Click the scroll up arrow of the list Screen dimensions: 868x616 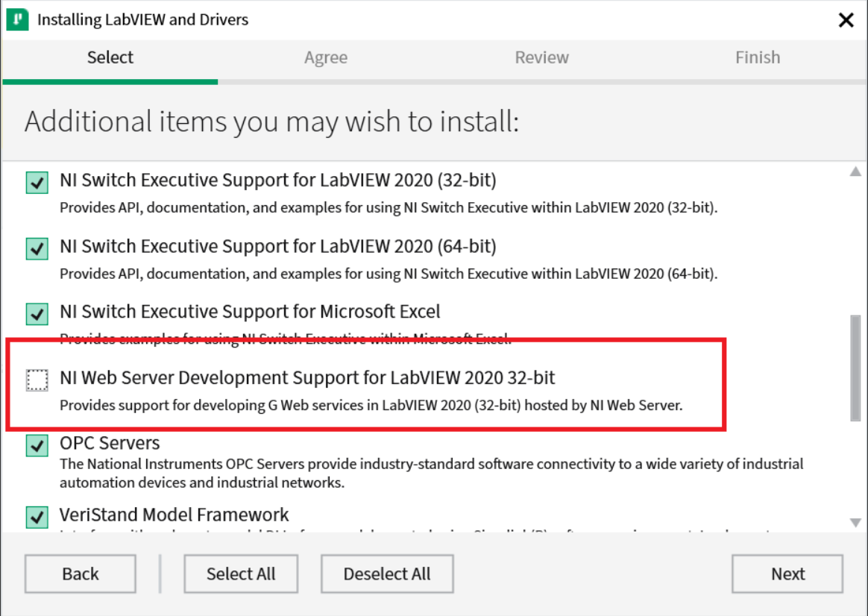[x=855, y=172]
